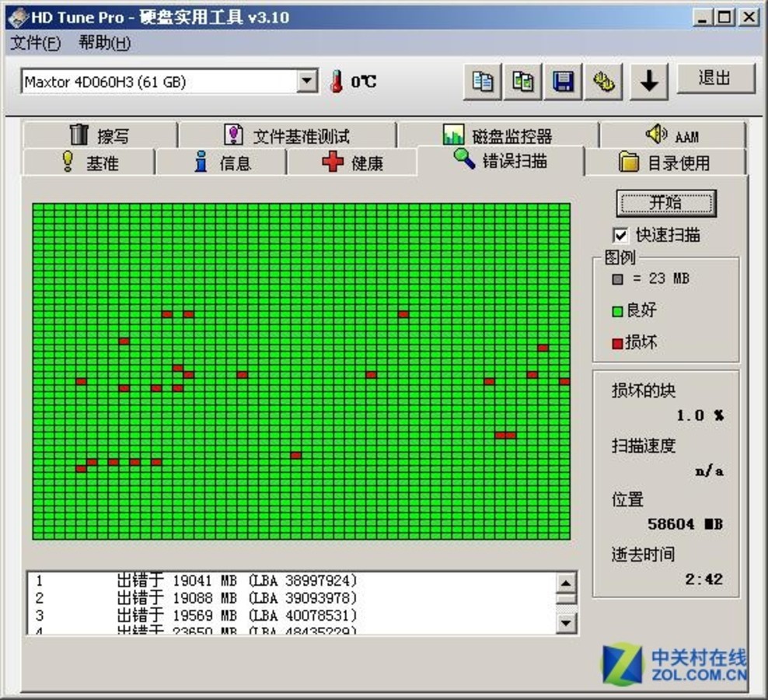Click the green 良好 legend swatch
768x700 pixels.
(618, 311)
